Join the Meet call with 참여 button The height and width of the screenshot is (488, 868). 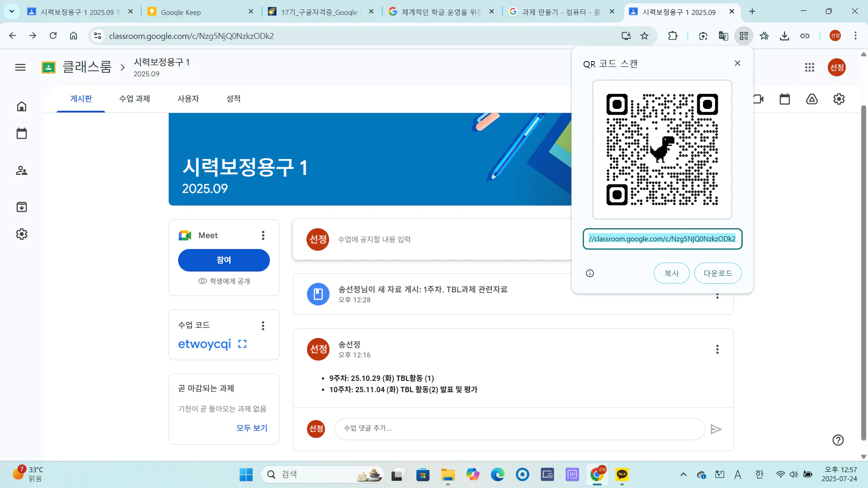[223, 260]
